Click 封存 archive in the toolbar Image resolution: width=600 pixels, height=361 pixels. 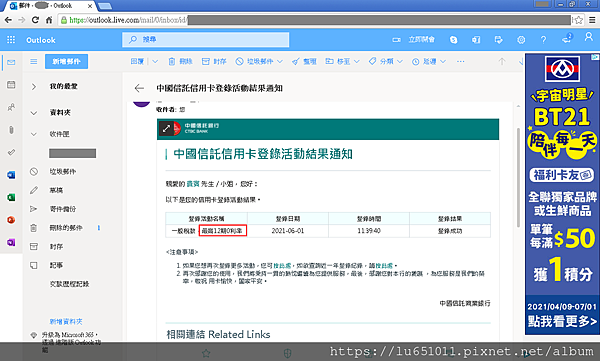tap(214, 62)
